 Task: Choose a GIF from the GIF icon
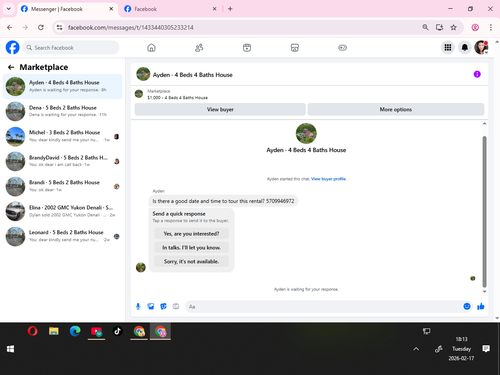tap(176, 306)
